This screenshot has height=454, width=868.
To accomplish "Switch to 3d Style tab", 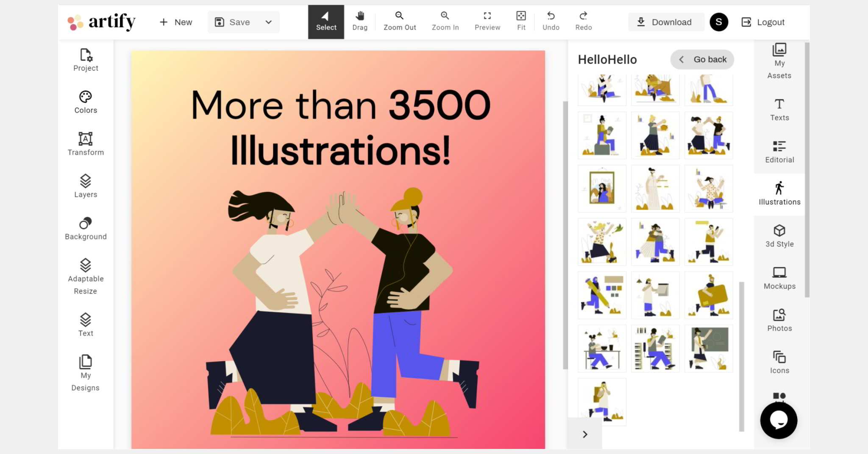I will (x=779, y=236).
